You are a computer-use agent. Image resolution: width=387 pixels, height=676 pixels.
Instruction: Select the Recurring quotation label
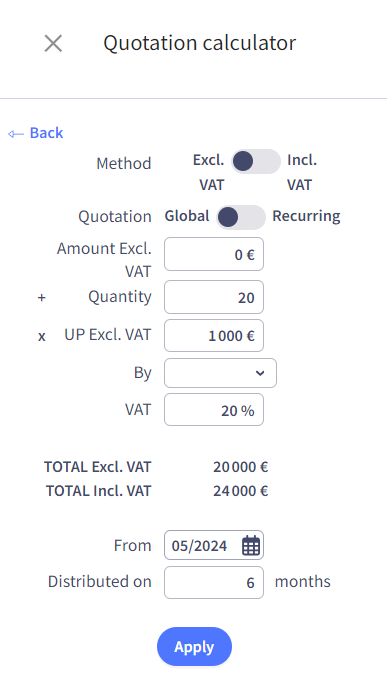[x=306, y=216]
